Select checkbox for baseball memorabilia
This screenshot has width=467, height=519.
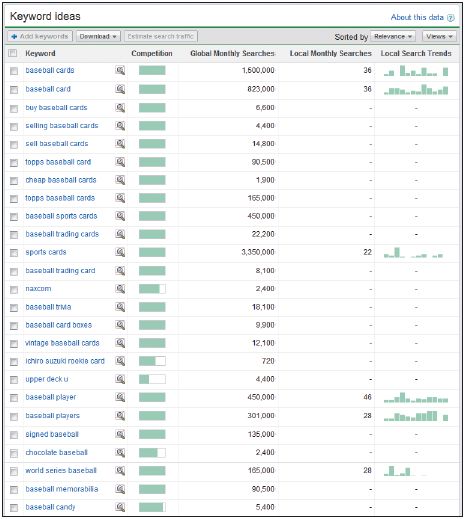click(x=14, y=490)
